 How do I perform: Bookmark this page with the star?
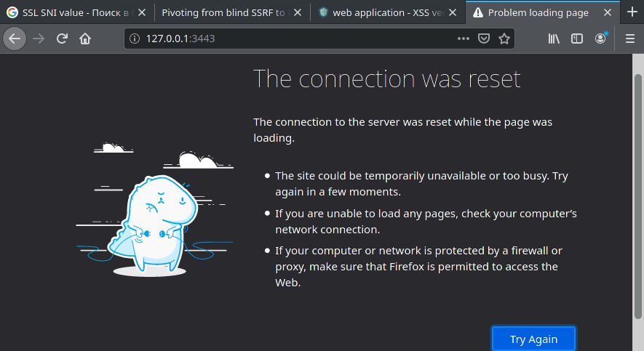[504, 39]
